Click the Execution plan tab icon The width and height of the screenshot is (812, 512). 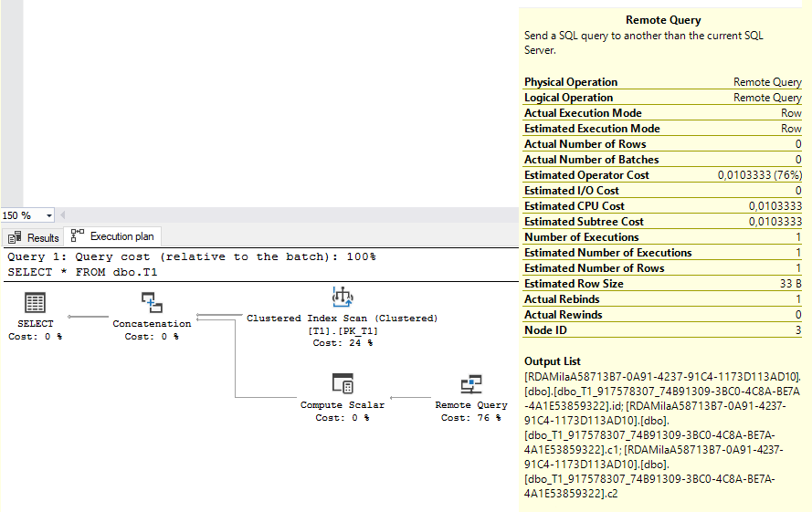[77, 235]
